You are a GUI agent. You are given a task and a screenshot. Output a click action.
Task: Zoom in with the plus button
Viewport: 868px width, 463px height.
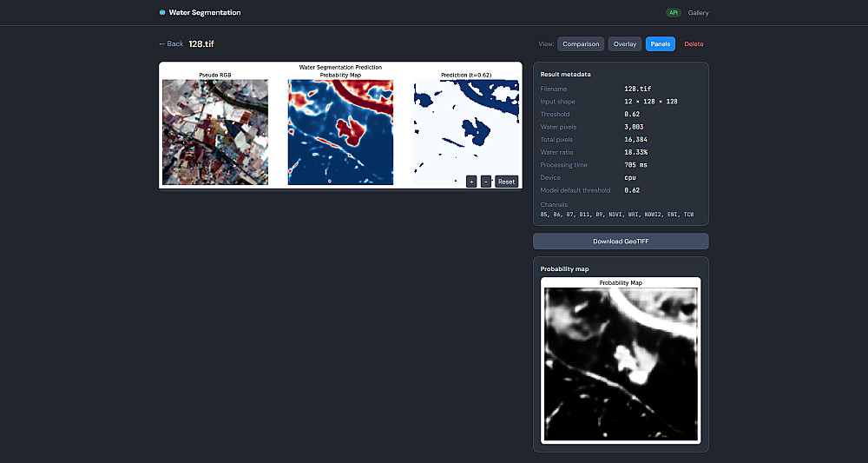pyautogui.click(x=471, y=182)
